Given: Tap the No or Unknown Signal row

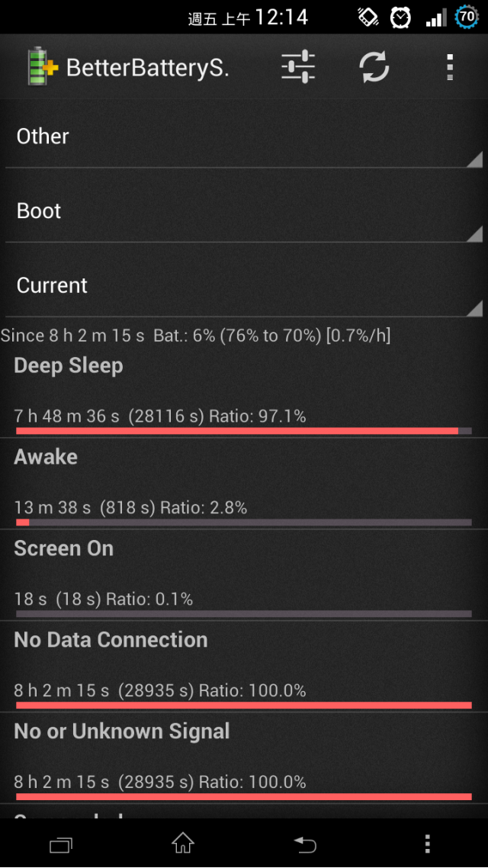Looking at the screenshot, I should coord(244,758).
